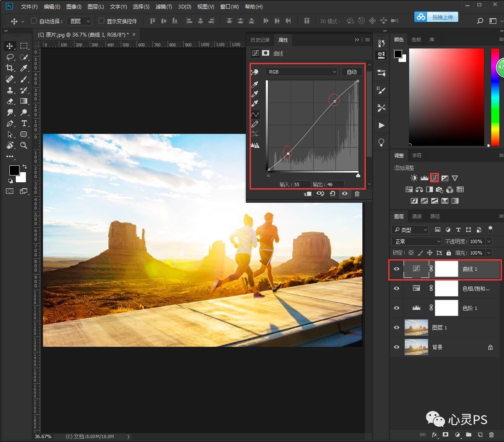Enable the 自动选择 checkbox
This screenshot has height=442, width=504.
(x=34, y=21)
